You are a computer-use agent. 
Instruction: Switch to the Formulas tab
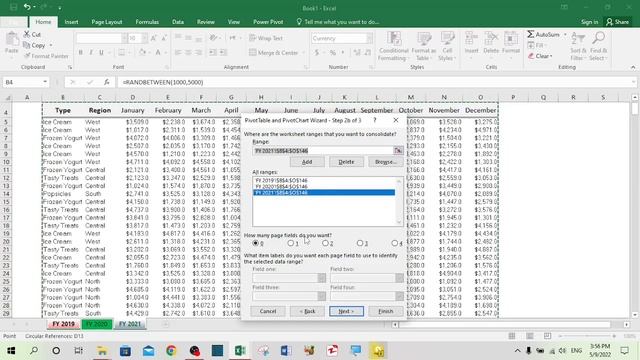pos(147,22)
